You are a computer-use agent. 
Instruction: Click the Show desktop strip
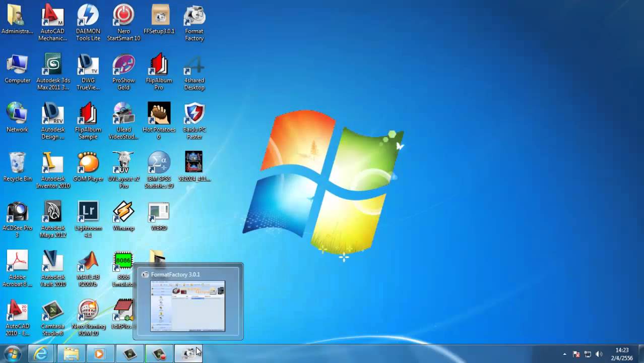click(640, 354)
